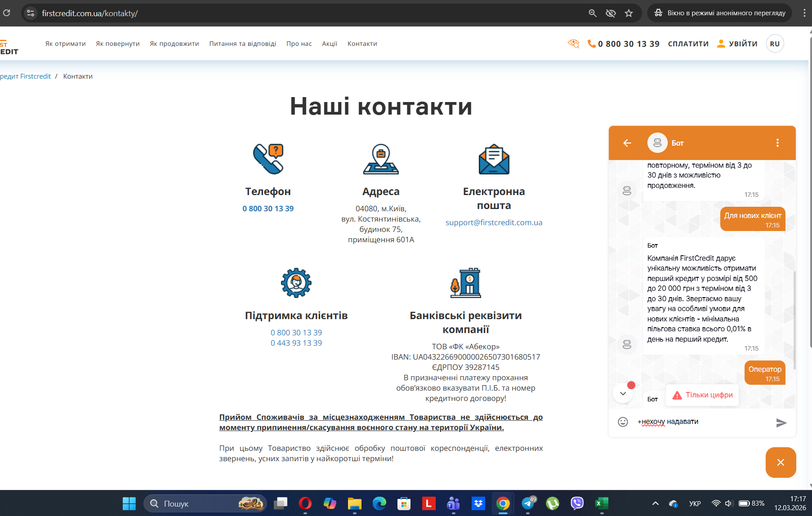
Task: Launch Opera browser from taskbar
Action: pos(305,503)
